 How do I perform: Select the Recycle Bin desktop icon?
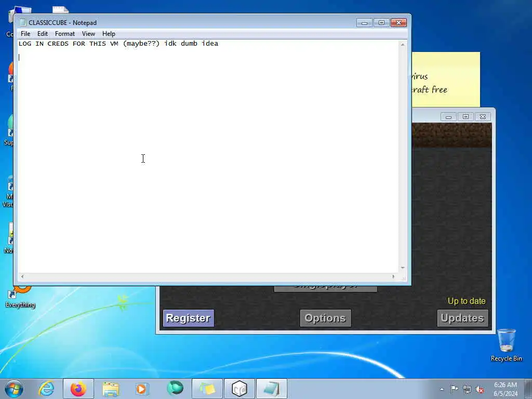(x=506, y=345)
